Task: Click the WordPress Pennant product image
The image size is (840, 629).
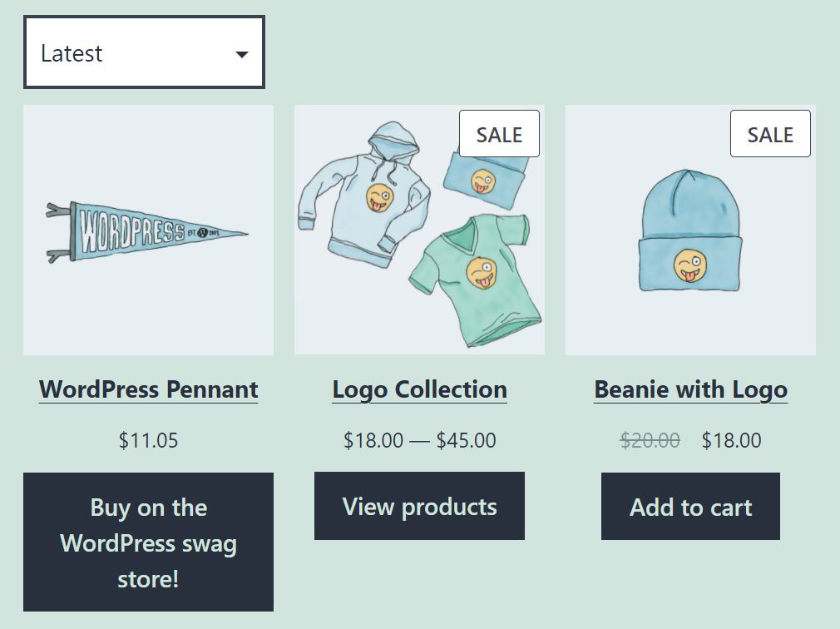Action: (148, 230)
